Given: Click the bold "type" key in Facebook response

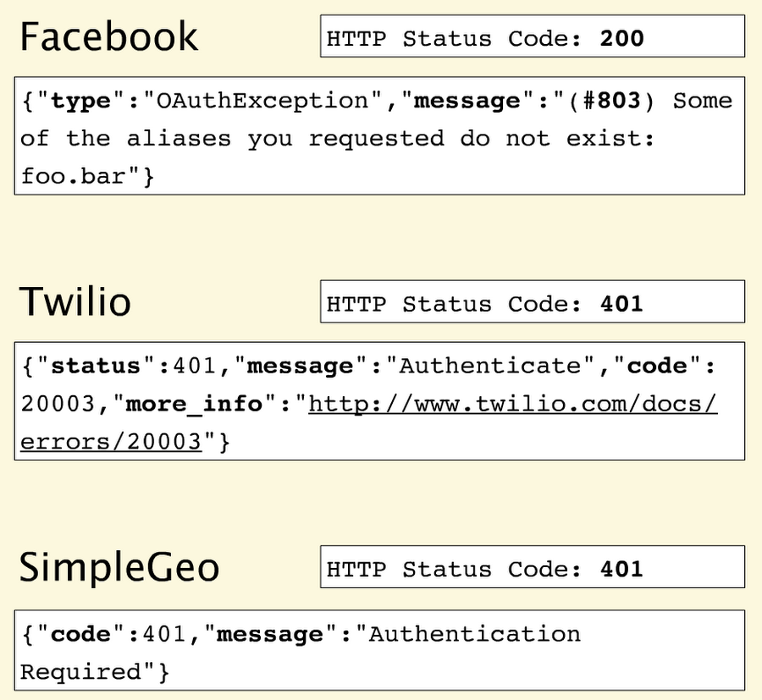Looking at the screenshot, I should click(80, 101).
